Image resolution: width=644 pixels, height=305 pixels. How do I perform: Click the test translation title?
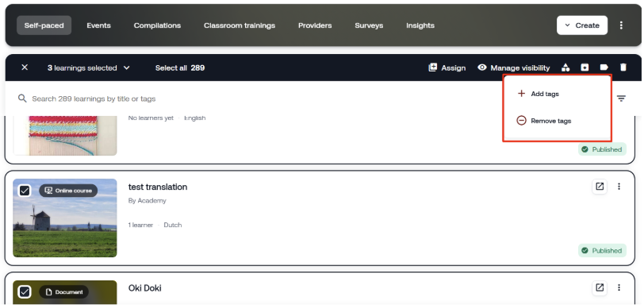(x=158, y=187)
